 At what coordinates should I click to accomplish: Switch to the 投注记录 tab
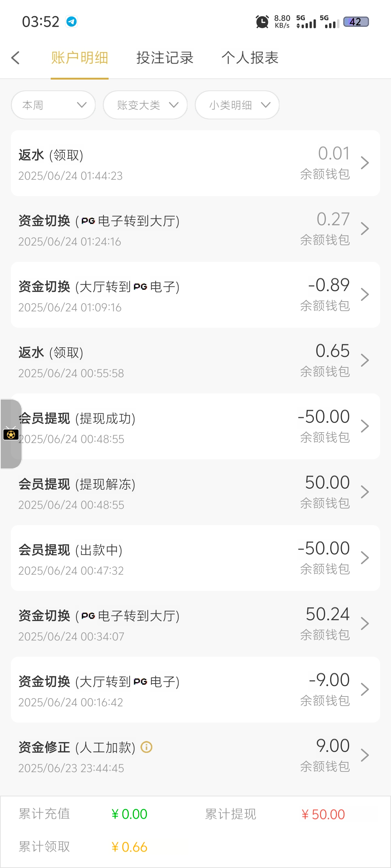point(165,58)
